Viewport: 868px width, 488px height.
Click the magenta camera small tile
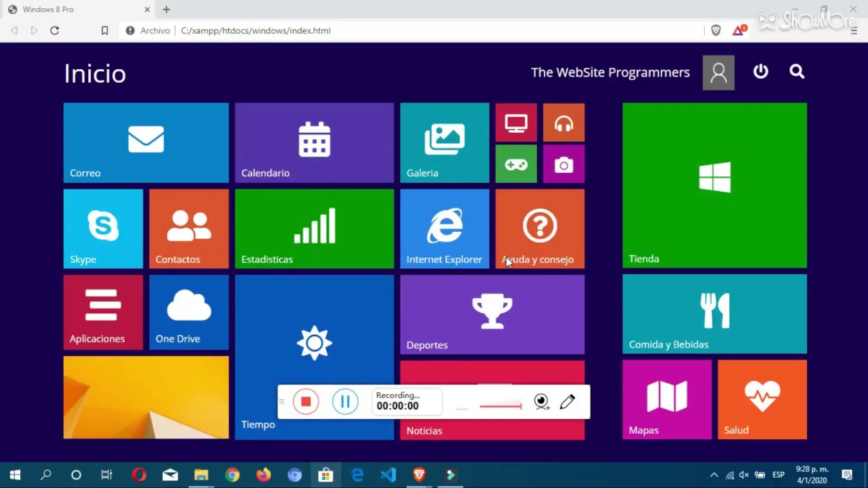pos(564,164)
